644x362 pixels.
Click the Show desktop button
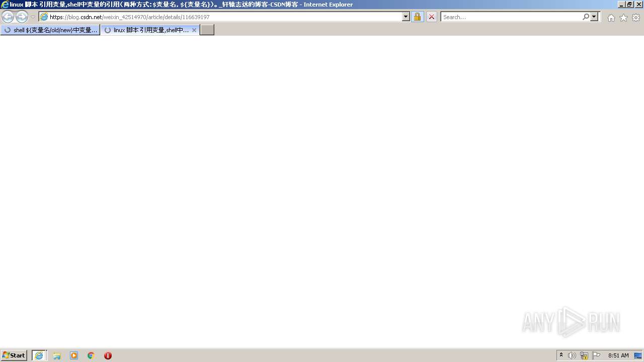pos(638,355)
